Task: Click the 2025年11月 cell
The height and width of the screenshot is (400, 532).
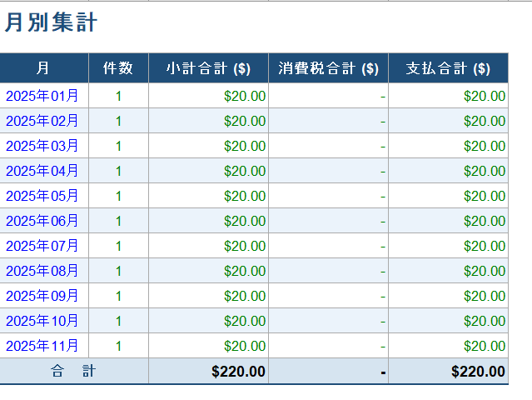Action: point(43,346)
